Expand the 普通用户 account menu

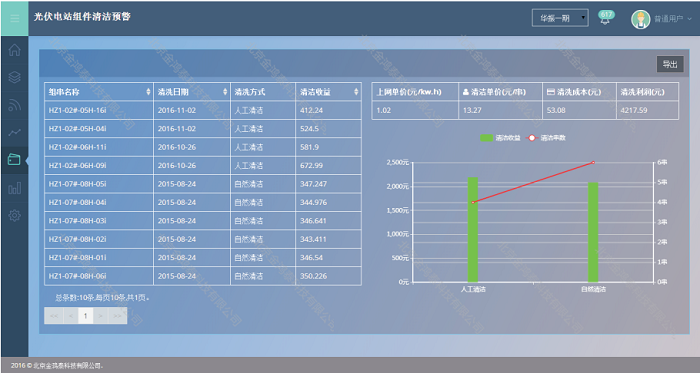(673, 19)
